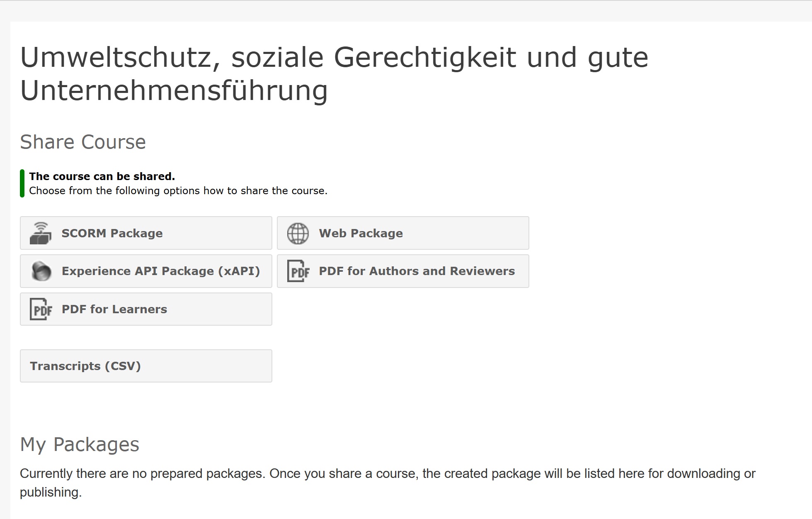Click the PDF icon beside PDF for Authors and Reviewers
812x519 pixels.
point(298,271)
